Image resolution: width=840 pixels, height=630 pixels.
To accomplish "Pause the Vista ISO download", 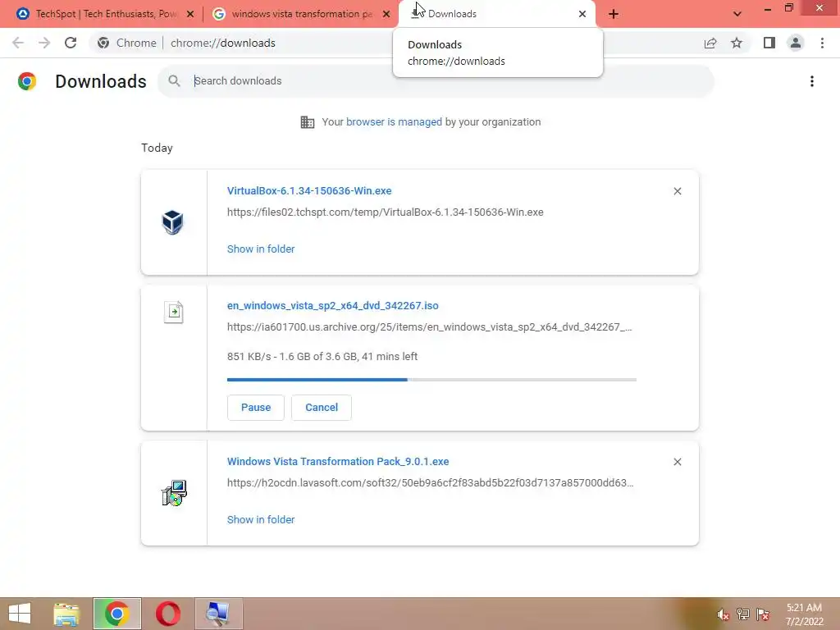I will pyautogui.click(x=256, y=408).
